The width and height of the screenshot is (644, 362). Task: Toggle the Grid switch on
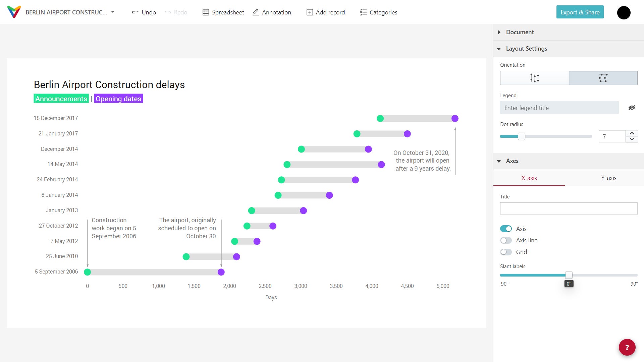(x=505, y=252)
